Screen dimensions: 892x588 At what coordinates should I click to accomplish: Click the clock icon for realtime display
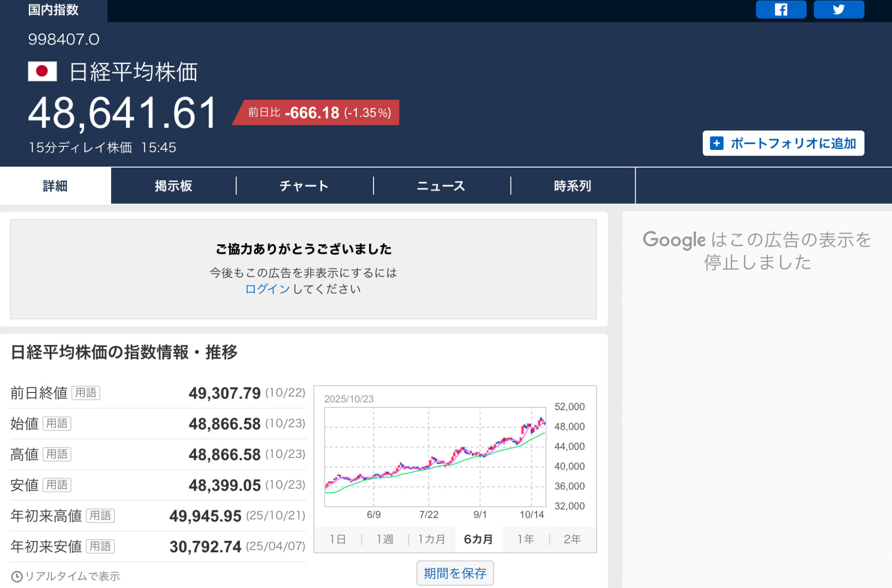(17, 576)
